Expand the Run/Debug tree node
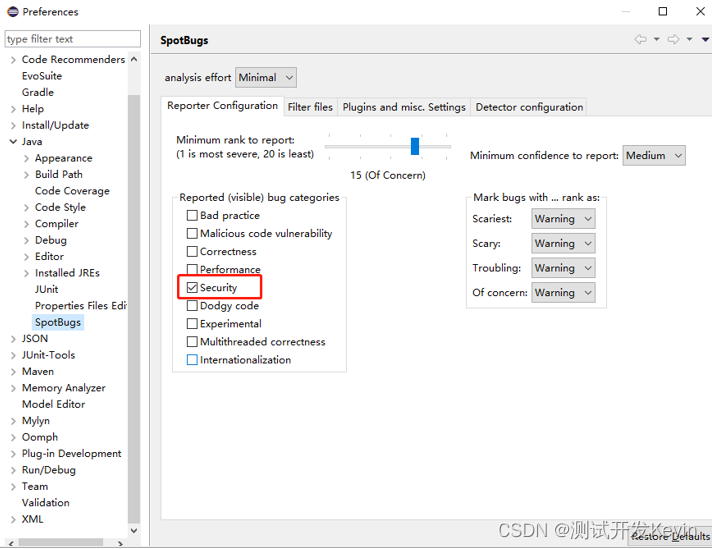This screenshot has height=549, width=712. (13, 470)
